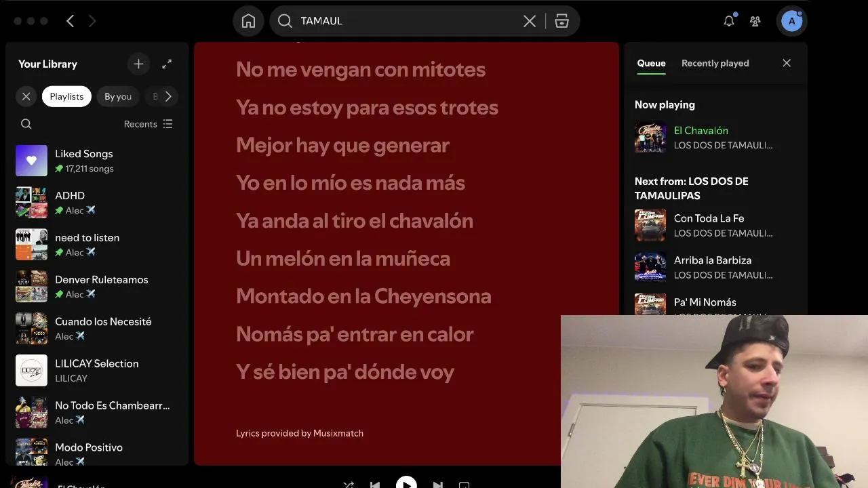Jump to lyric Ya no estoy para esos trotes
Viewport: 868px width, 488px height.
tap(367, 107)
